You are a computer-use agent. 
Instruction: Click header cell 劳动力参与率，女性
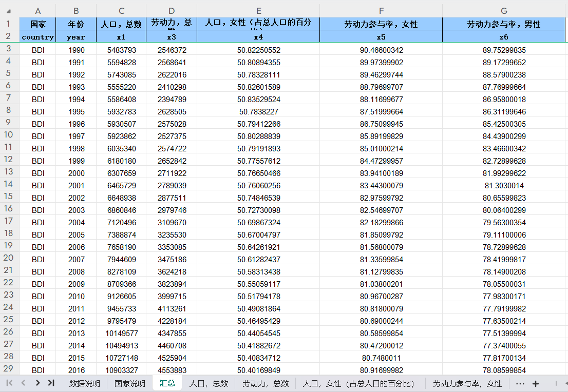381,24
